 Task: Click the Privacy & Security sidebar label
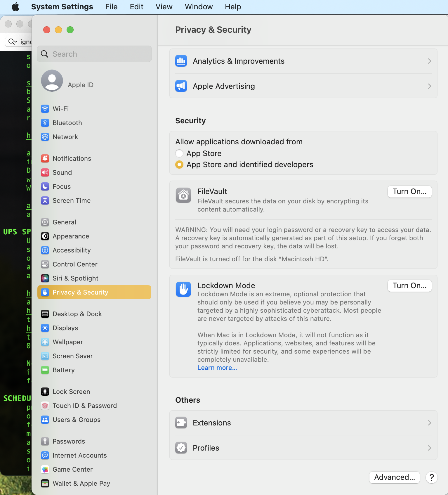pyautogui.click(x=80, y=292)
